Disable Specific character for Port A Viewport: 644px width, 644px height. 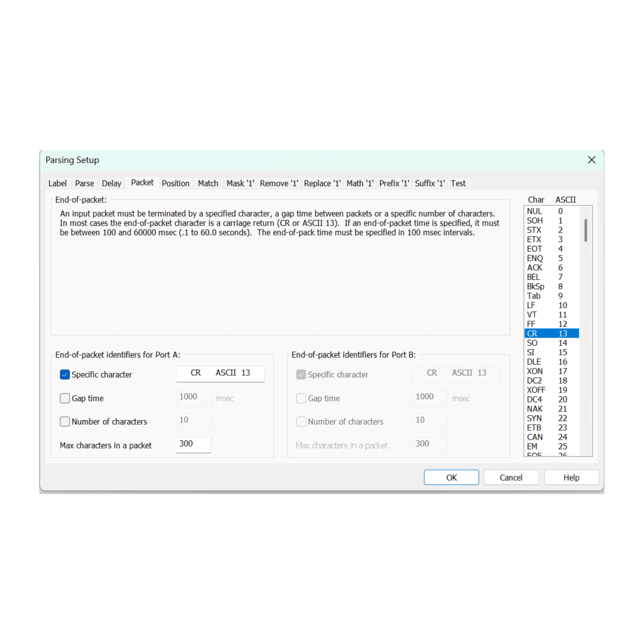click(65, 374)
